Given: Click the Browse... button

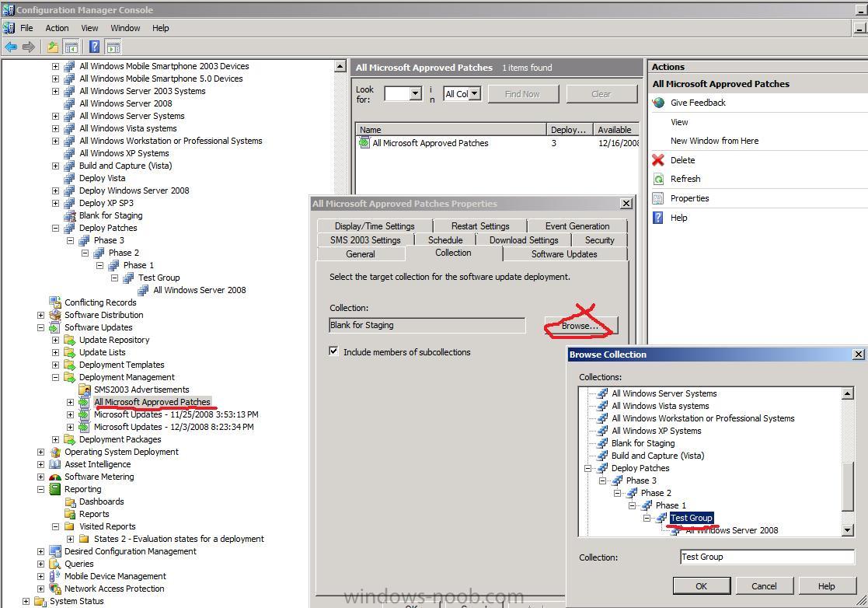Looking at the screenshot, I should [x=580, y=326].
